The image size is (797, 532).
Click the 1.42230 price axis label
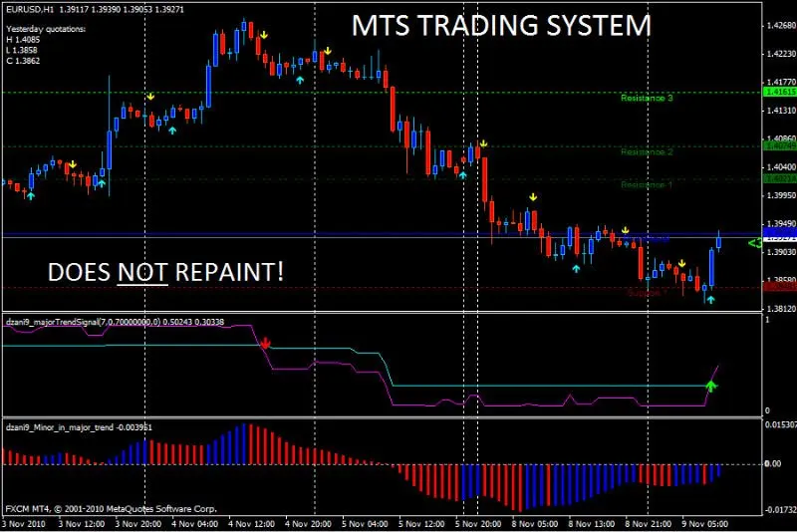[781, 54]
